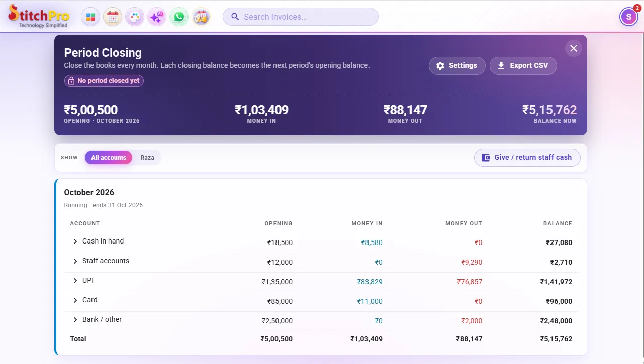Expand the UPI account row
The height and width of the screenshot is (364, 644).
click(75, 281)
